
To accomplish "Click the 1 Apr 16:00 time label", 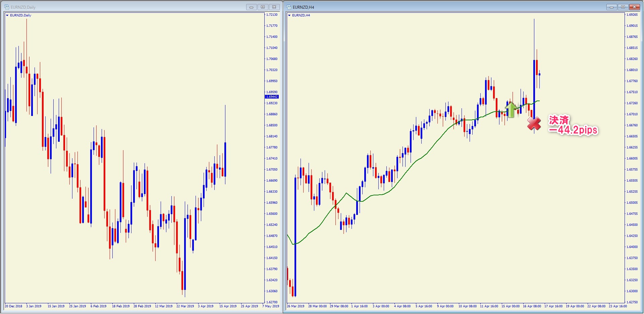I will point(359,306).
